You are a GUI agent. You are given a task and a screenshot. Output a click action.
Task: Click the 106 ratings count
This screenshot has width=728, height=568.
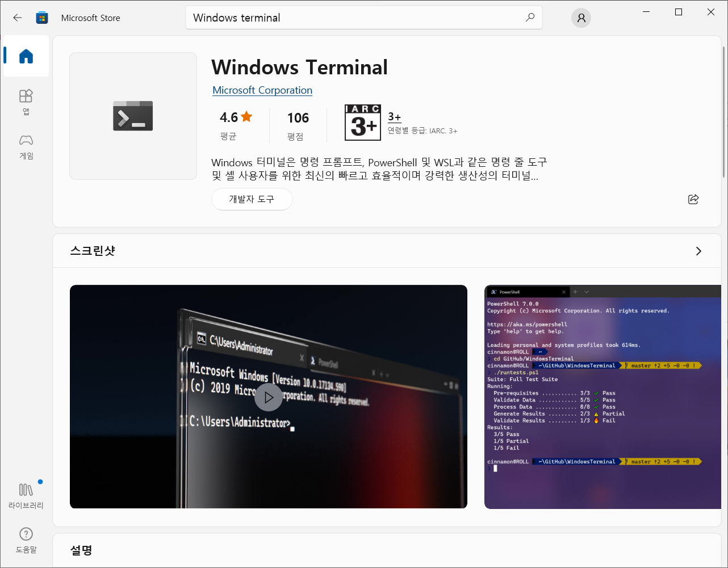(x=298, y=117)
